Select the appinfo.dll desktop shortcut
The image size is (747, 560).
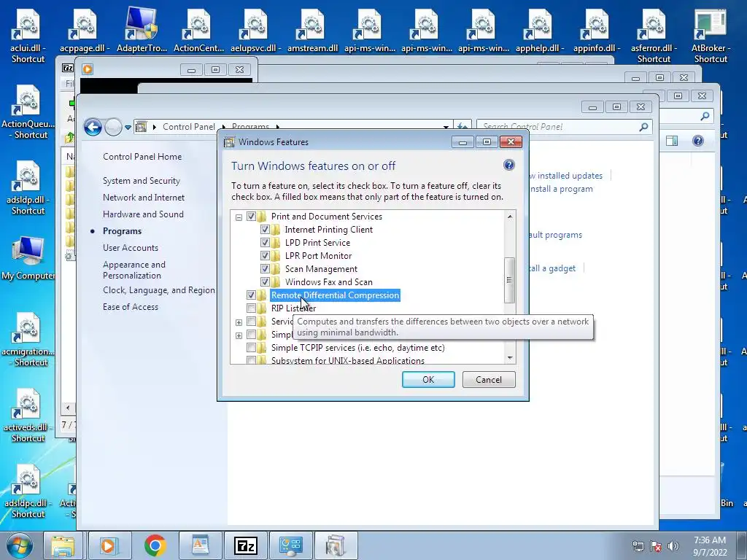pos(597,31)
